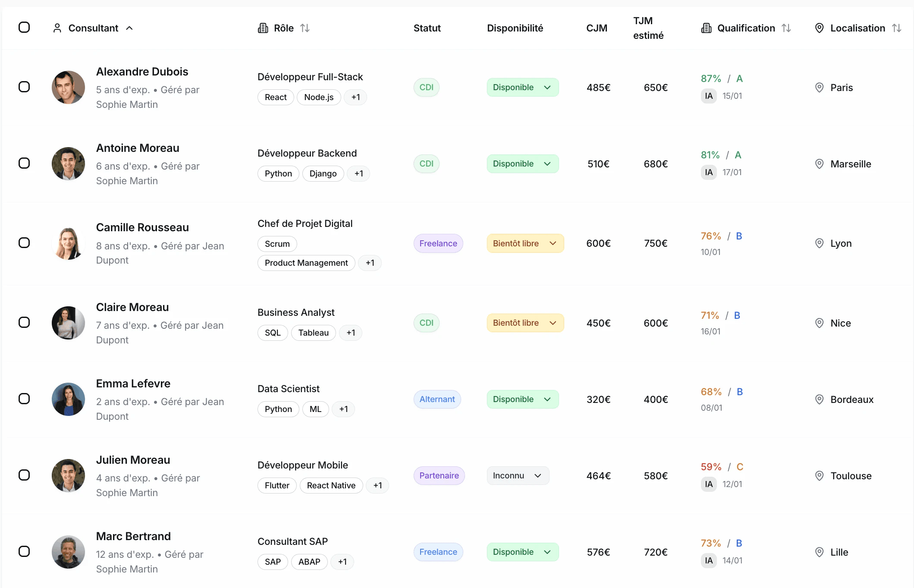Click the IA badge in Julien Moreau's row
This screenshot has height=588, width=914.
(709, 484)
